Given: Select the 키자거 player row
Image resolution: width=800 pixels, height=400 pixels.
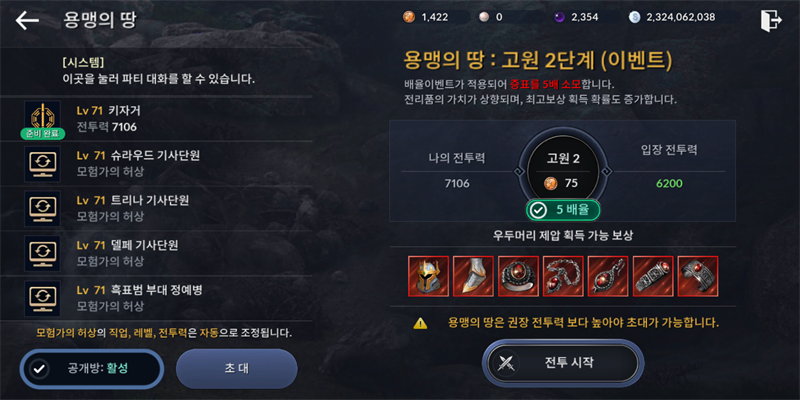Looking at the screenshot, I should click(x=156, y=119).
